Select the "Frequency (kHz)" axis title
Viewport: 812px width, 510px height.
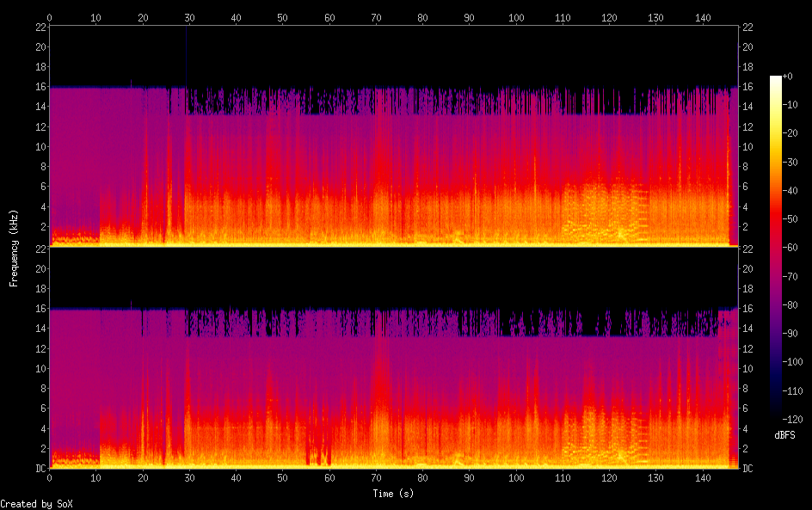pyautogui.click(x=14, y=248)
